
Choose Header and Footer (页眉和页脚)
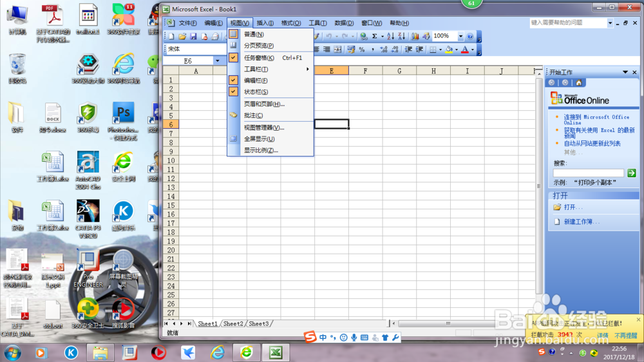(271, 104)
